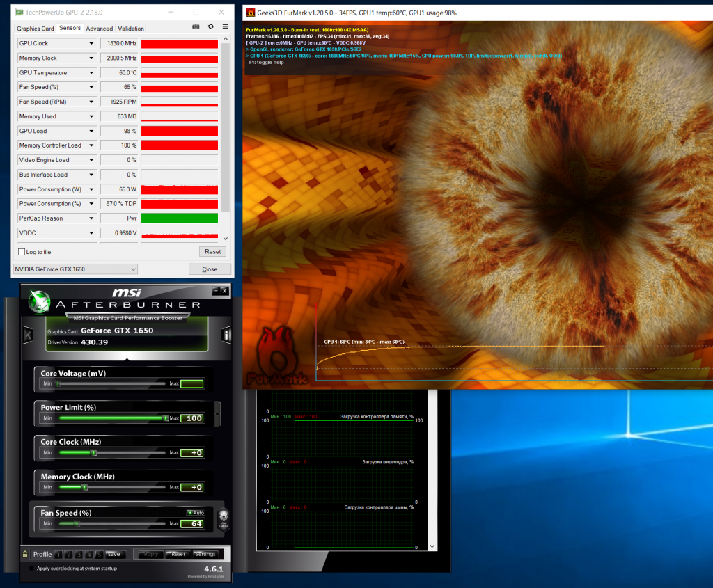The image size is (713, 588).
Task: Click the monitoring graph scroll-down arrow
Action: [432, 546]
